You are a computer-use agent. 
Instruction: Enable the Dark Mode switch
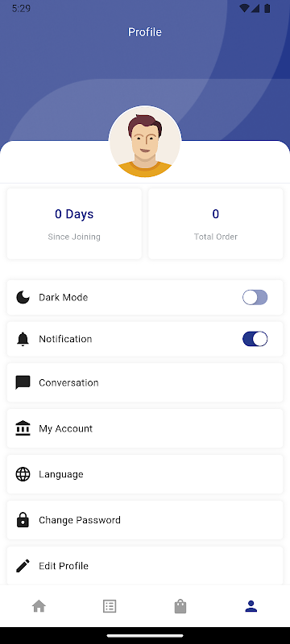pyautogui.click(x=255, y=297)
